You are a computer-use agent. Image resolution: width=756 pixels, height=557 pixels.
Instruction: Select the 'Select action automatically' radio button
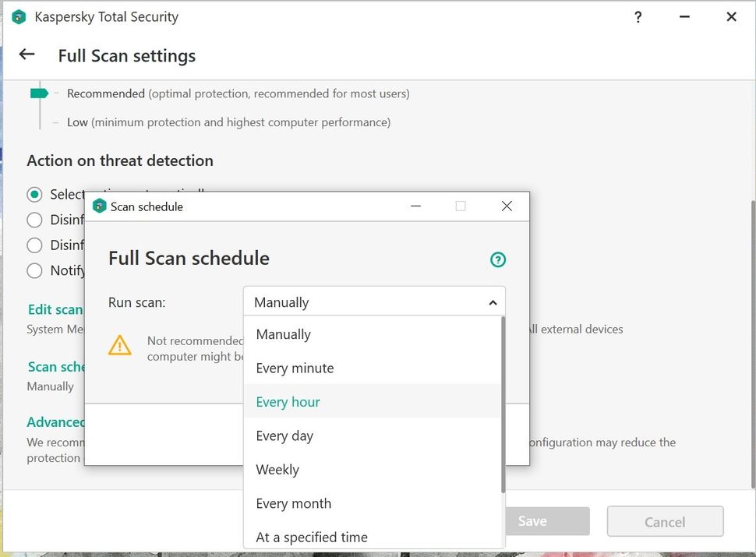(x=34, y=194)
